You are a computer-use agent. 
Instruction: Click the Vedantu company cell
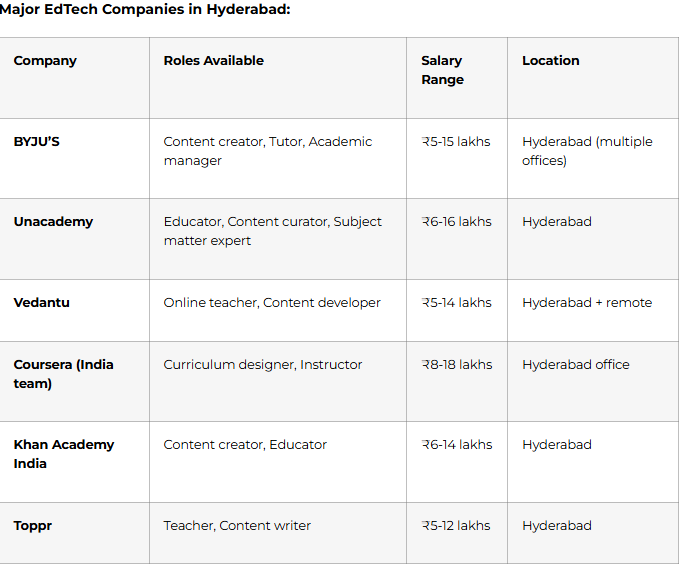coord(42,303)
